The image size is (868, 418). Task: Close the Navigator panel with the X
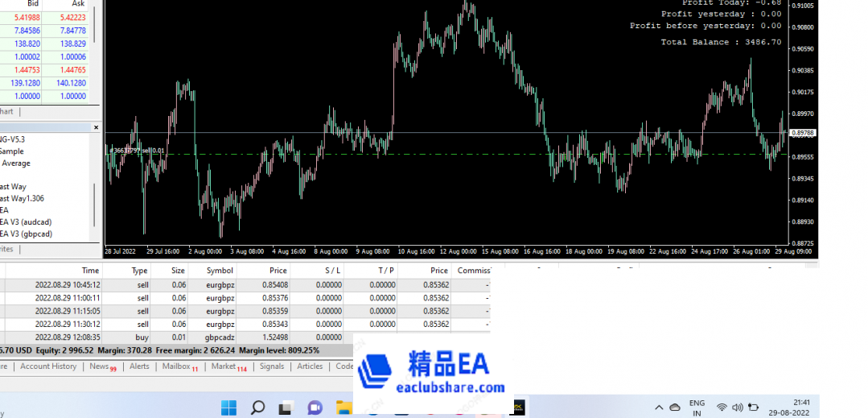(97, 127)
